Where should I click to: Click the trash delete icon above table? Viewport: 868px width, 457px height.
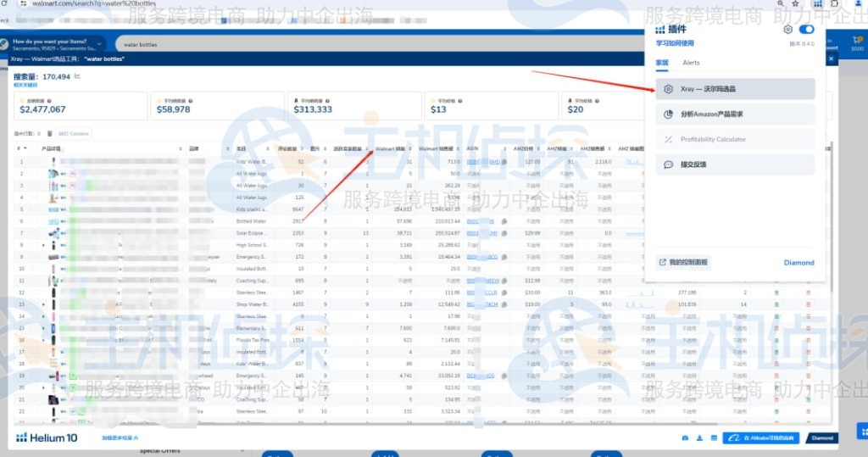(50, 133)
